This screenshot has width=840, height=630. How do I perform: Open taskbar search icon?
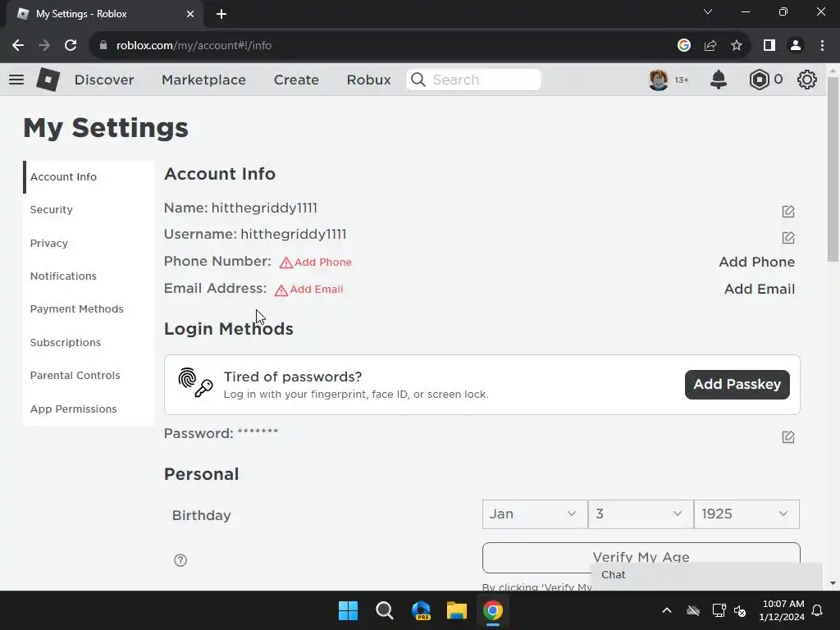point(385,610)
